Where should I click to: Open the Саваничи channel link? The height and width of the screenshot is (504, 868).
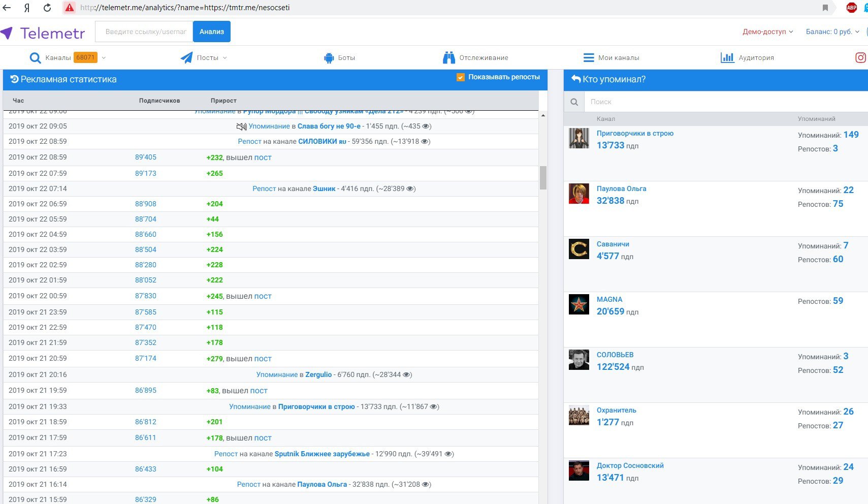(613, 244)
